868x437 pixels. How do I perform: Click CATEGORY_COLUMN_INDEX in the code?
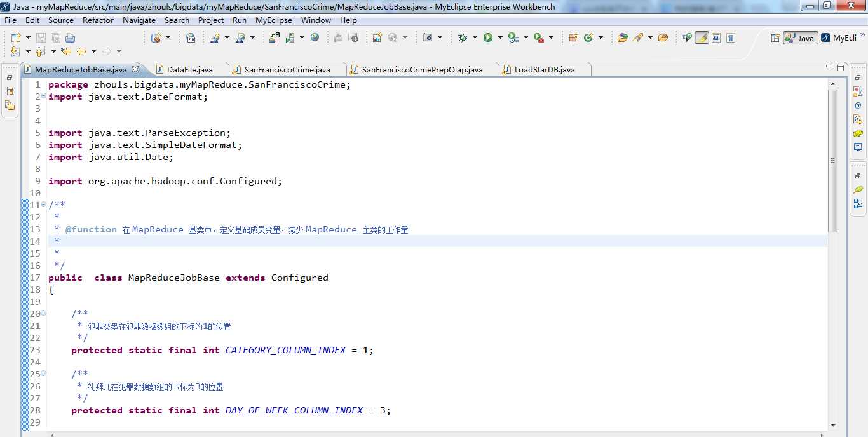click(285, 350)
